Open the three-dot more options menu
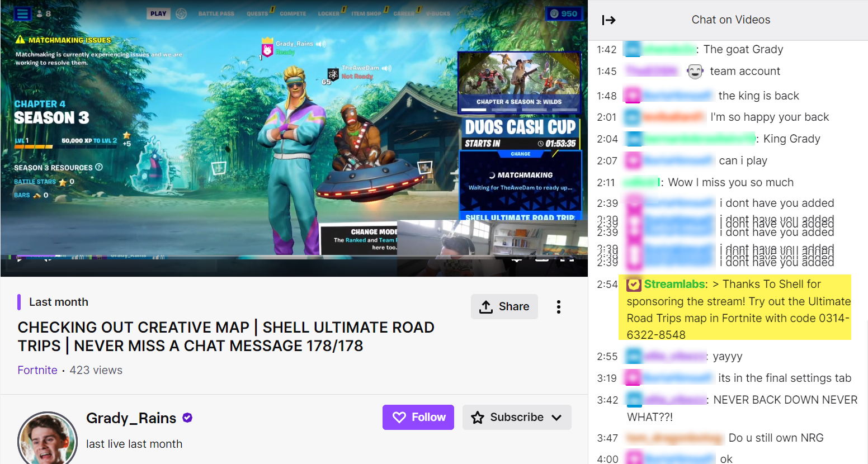 coord(558,307)
